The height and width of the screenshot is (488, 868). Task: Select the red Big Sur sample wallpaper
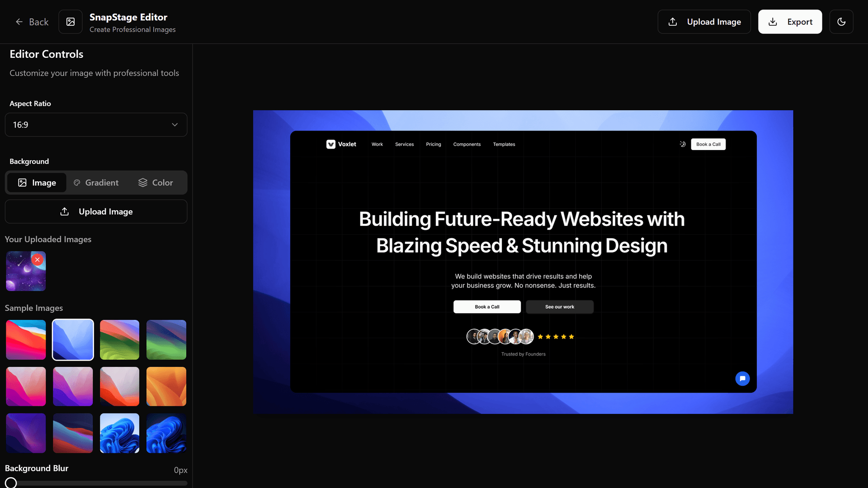[x=25, y=339]
